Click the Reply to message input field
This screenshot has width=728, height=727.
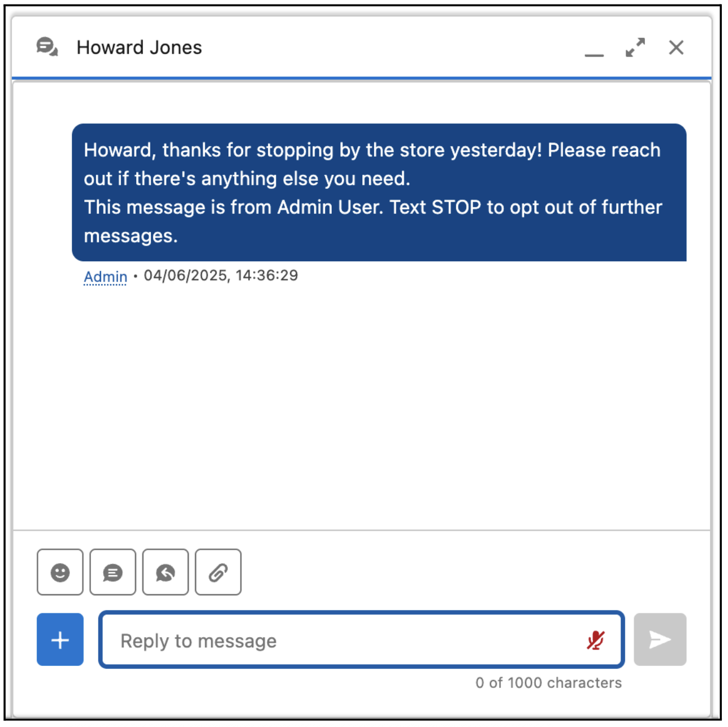coord(283,640)
